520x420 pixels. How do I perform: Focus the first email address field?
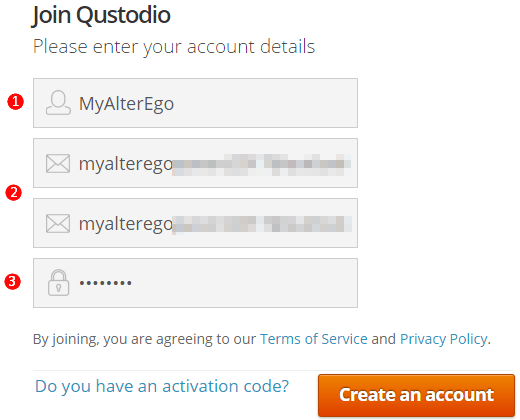click(x=195, y=163)
